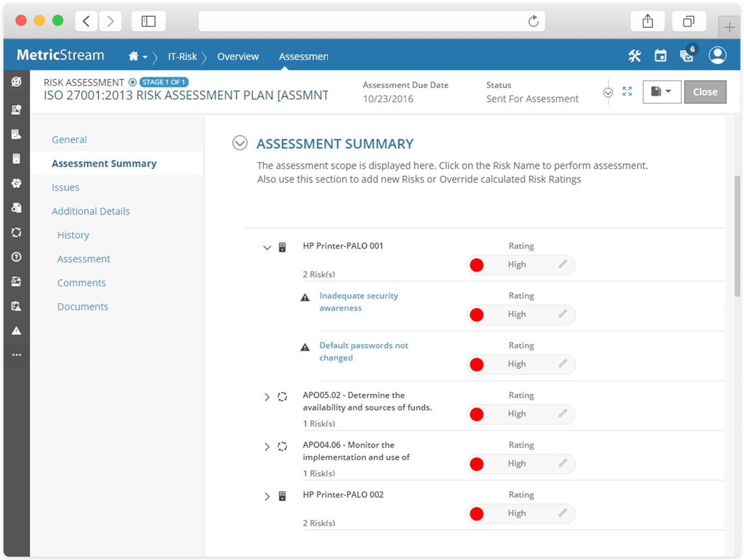Click red rating dot for APO05.02
This screenshot has width=744, height=560.
point(477,414)
